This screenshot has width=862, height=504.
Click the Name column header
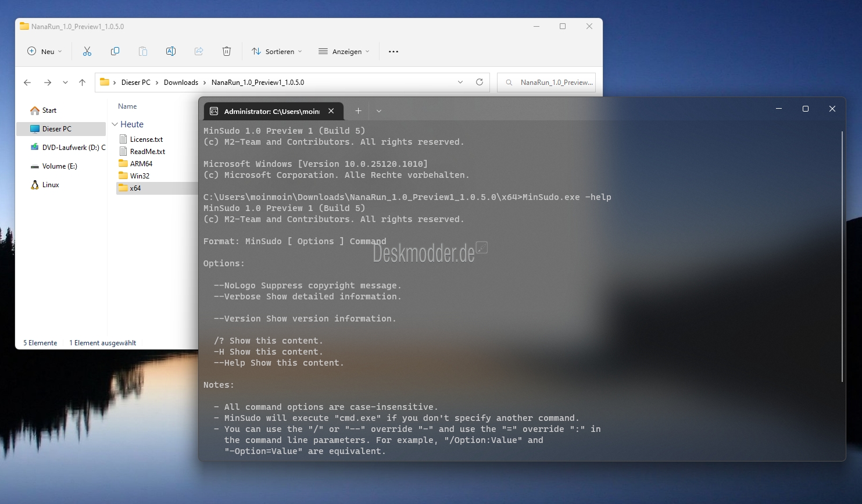pos(127,106)
